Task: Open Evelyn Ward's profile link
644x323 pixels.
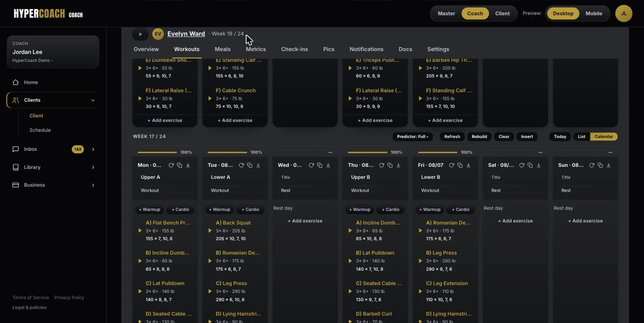Action: 186,34
